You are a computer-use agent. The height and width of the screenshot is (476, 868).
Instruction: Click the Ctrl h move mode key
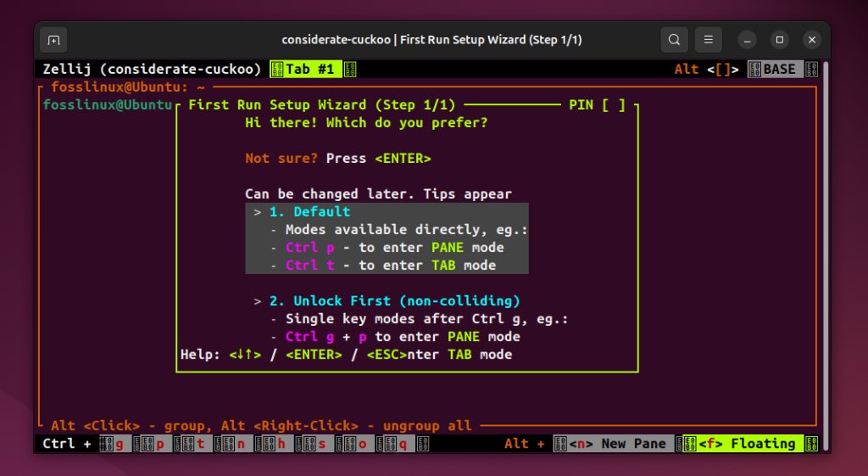click(276, 444)
